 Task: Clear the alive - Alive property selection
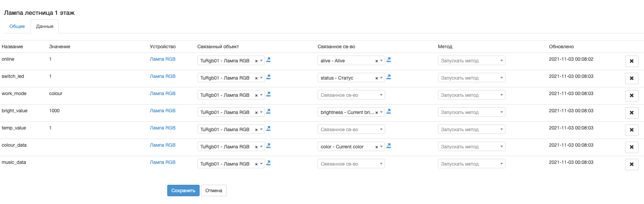376,61
